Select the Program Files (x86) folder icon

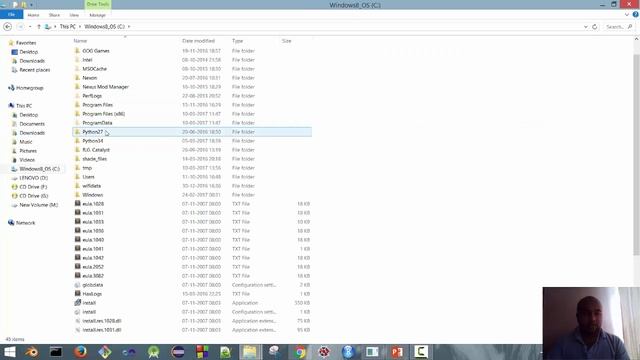coord(77,113)
